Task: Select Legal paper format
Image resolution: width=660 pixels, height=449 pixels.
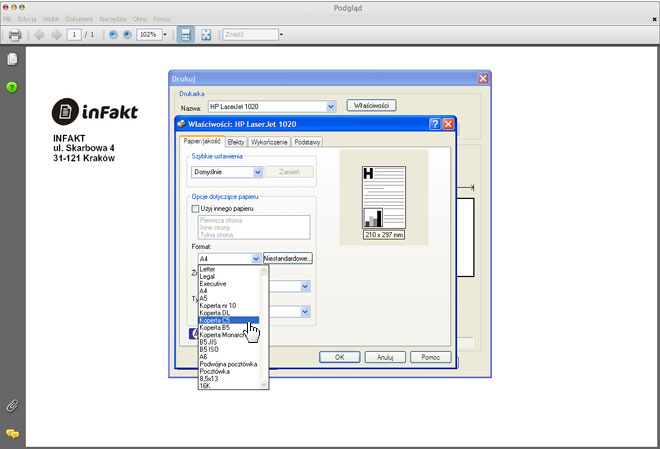Action: point(229,276)
